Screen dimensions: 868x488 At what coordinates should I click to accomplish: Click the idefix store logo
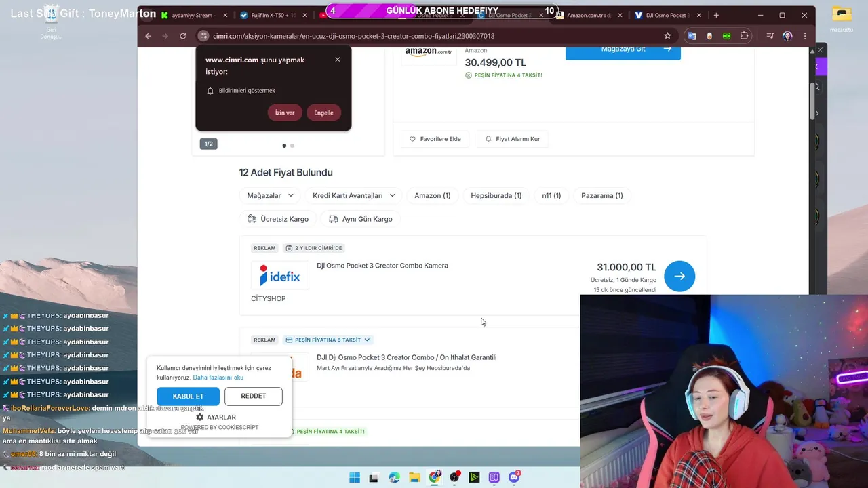click(280, 276)
